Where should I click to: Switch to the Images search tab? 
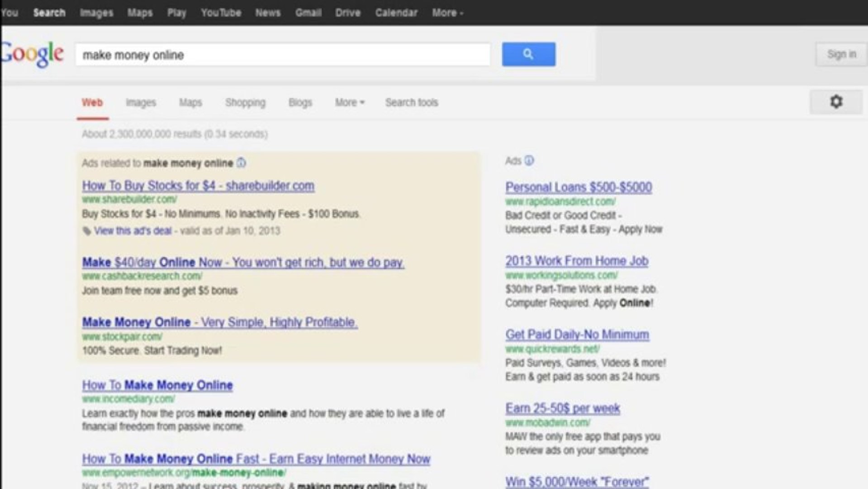pos(141,102)
